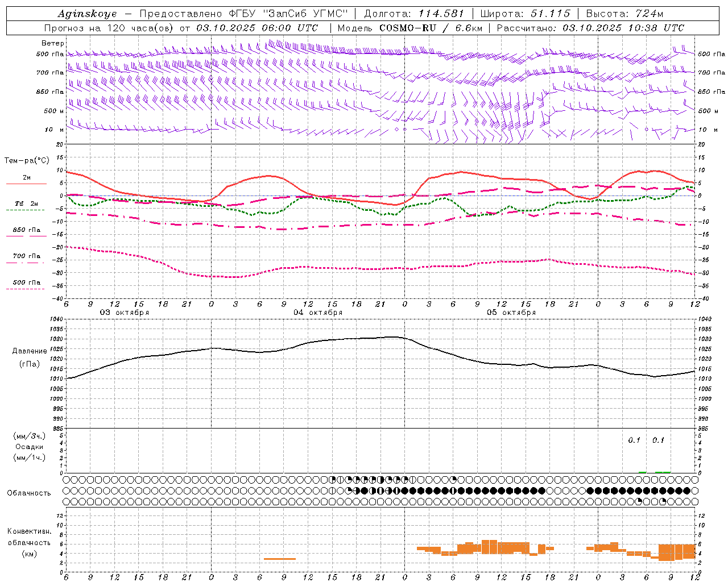Click the station name Aginskoye in the header
This screenshot has width=728, height=582.
88,14
